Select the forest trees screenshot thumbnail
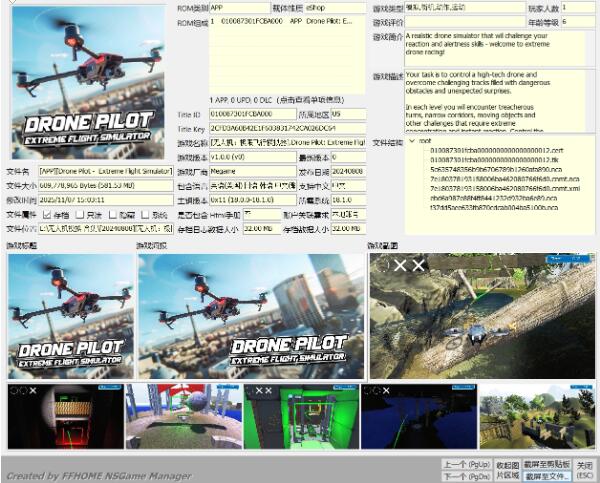This screenshot has width=600, height=483. tap(538, 417)
